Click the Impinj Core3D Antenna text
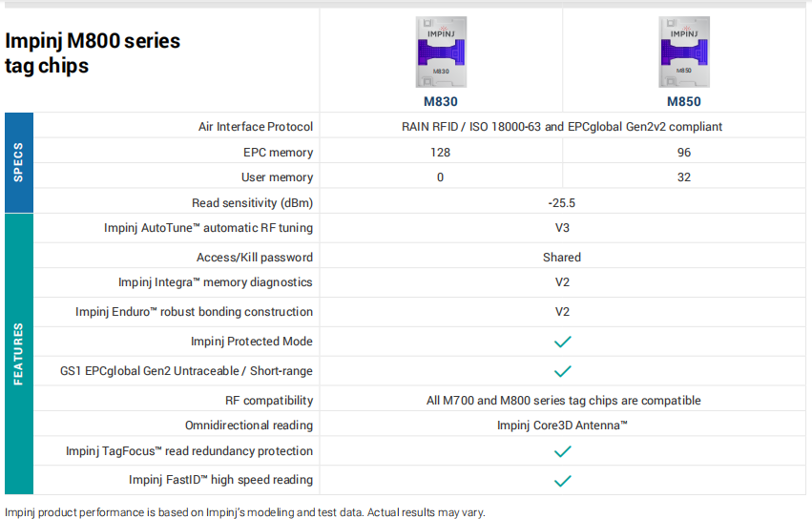The height and width of the screenshot is (519, 812). click(562, 426)
